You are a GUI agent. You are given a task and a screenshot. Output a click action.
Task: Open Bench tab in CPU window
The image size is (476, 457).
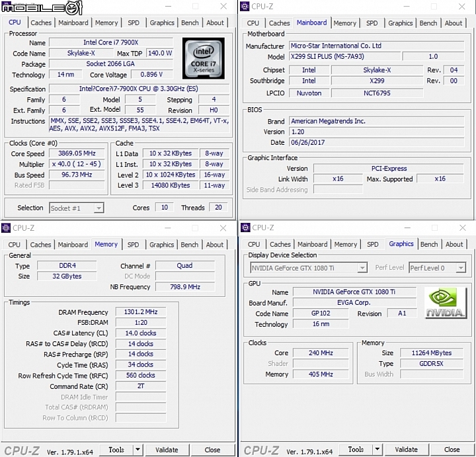click(190, 22)
